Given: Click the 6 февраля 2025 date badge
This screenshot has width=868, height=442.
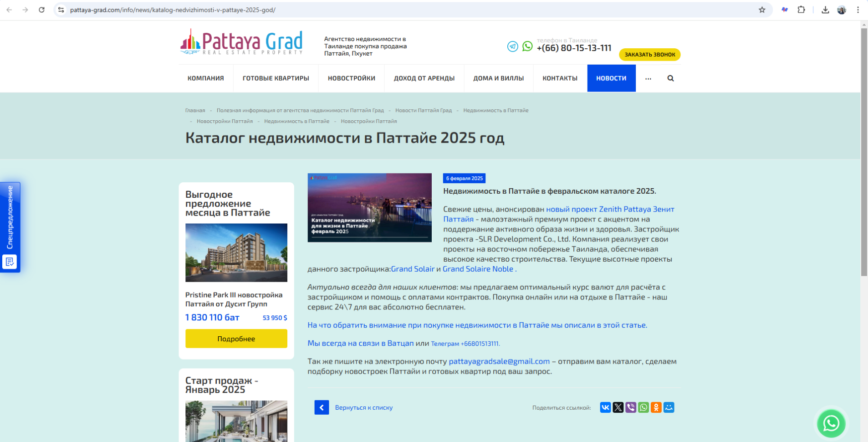Looking at the screenshot, I should coord(464,178).
